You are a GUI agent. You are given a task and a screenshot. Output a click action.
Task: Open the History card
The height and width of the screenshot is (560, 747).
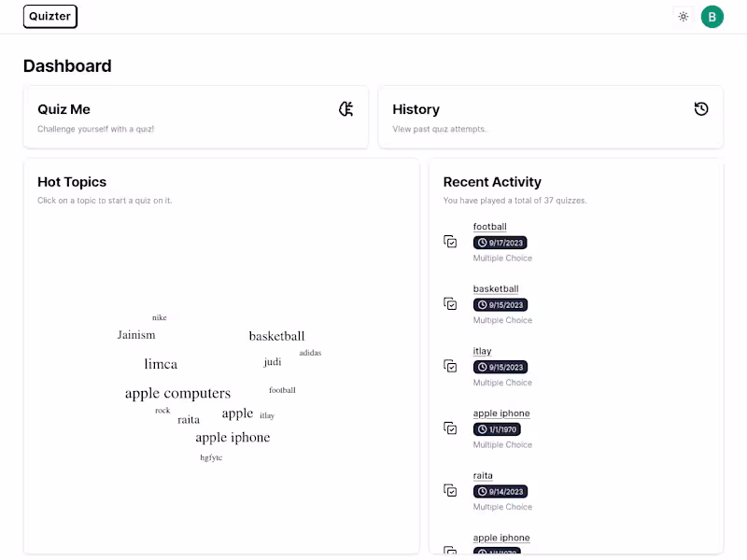[550, 117]
